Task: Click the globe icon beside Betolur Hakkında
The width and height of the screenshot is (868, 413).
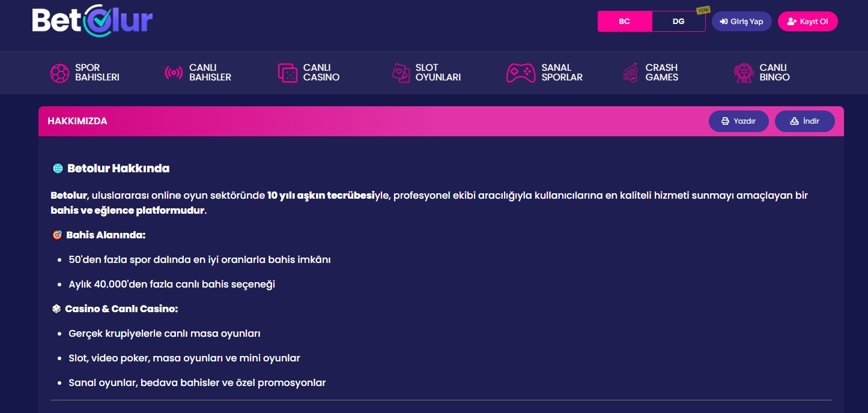Action: point(58,169)
